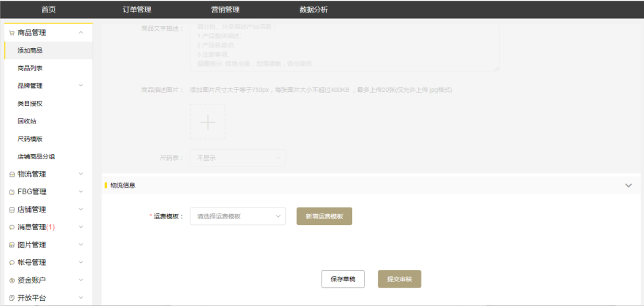Click the icon beside 开放平台
Image resolution: width=644 pixels, height=306 pixels.
(12, 298)
